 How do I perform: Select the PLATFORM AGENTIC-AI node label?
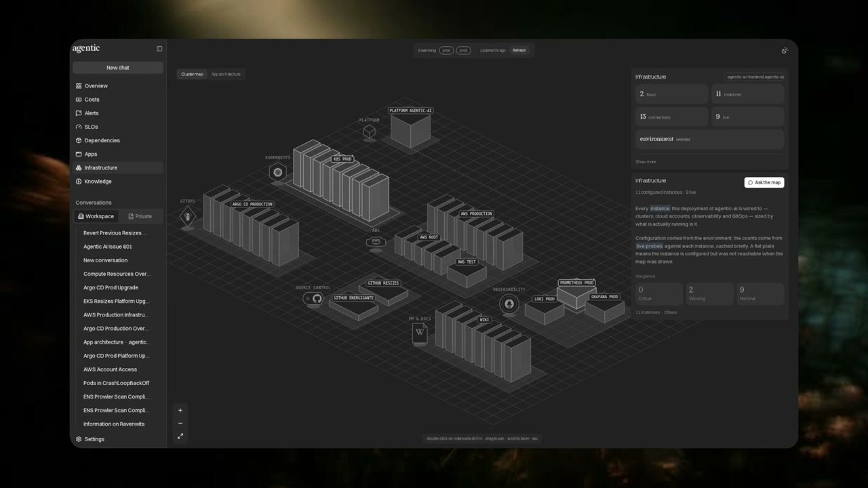[411, 110]
